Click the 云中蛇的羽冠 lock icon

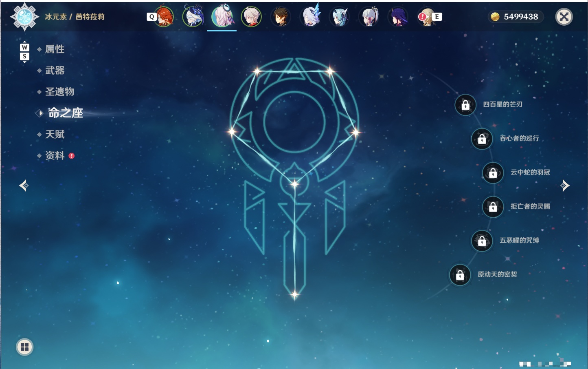[x=493, y=172]
